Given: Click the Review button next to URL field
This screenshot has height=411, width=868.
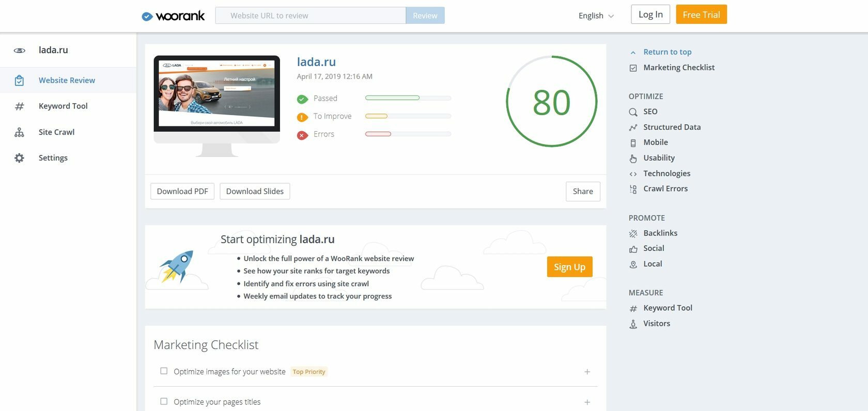Looking at the screenshot, I should 425,15.
